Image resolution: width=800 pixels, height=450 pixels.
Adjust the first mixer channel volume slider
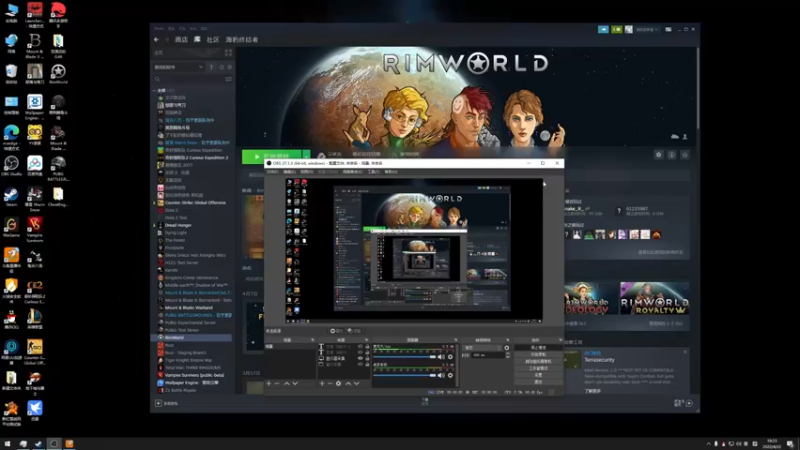405,357
